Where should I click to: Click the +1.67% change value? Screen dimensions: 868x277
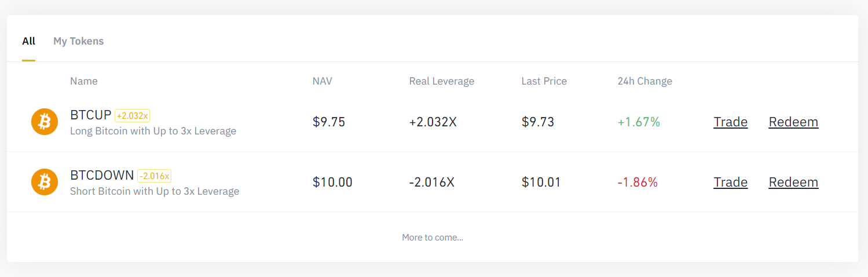[639, 122]
